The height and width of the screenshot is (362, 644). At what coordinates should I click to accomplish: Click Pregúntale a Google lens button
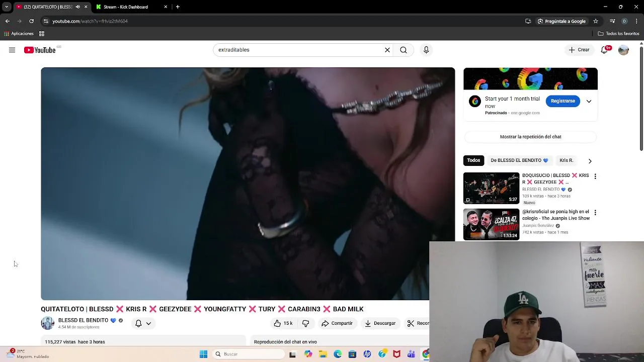pyautogui.click(x=561, y=21)
